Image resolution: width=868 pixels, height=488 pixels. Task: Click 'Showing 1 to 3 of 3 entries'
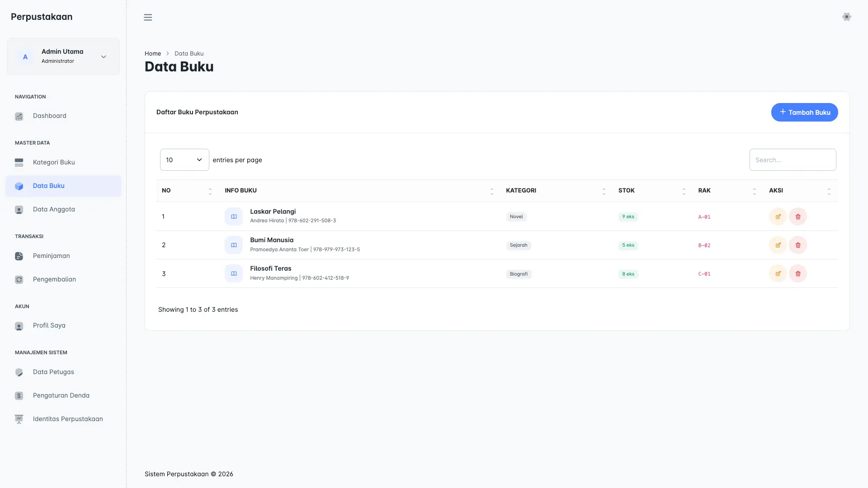[x=198, y=310]
